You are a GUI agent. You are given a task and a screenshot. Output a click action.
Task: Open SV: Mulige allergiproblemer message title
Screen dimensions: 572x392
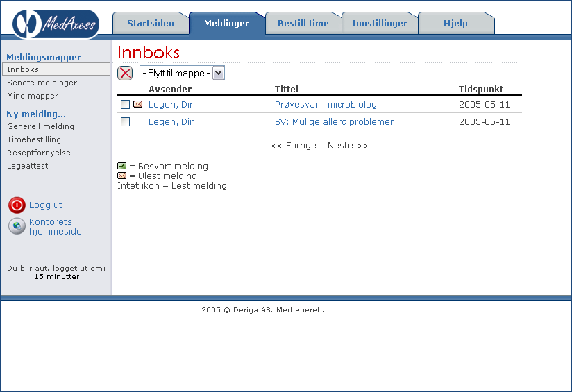334,122
